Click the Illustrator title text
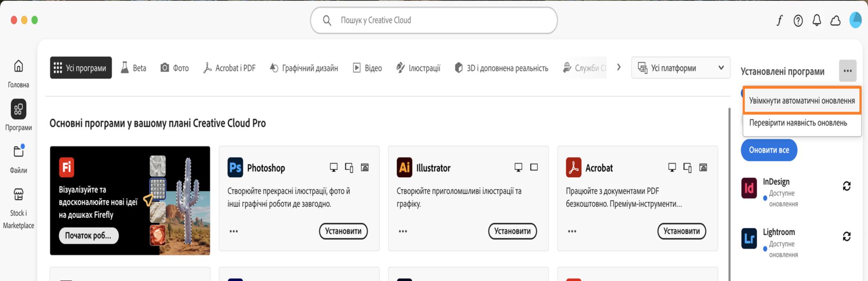This screenshot has height=281, width=868. pos(433,168)
